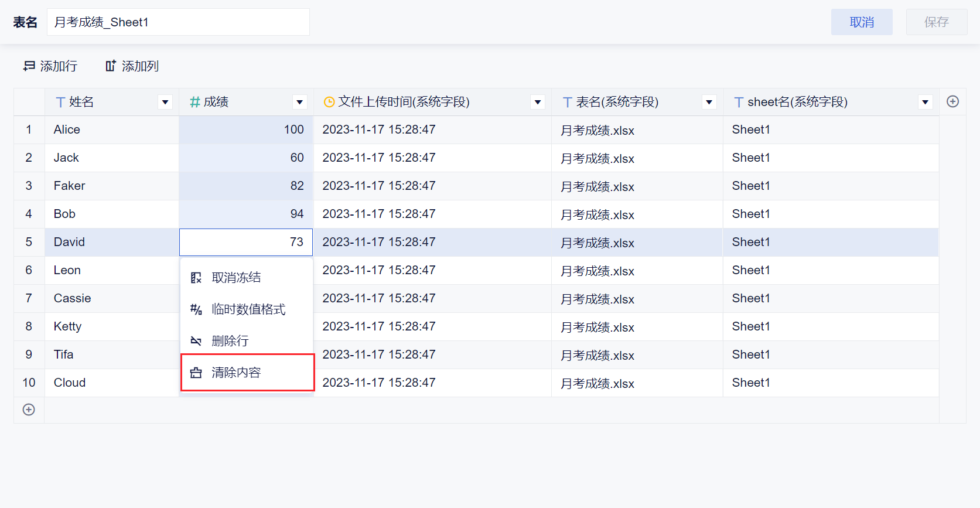Click the plus icon below row 10
This screenshot has height=508, width=980.
pos(29,410)
